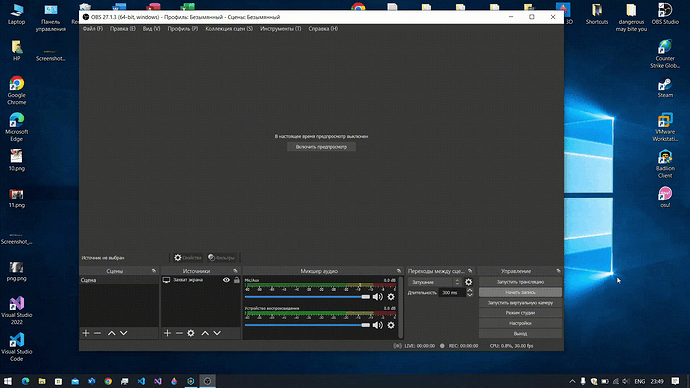Open the Файл menu
This screenshot has width=690, height=388.
pos(92,29)
